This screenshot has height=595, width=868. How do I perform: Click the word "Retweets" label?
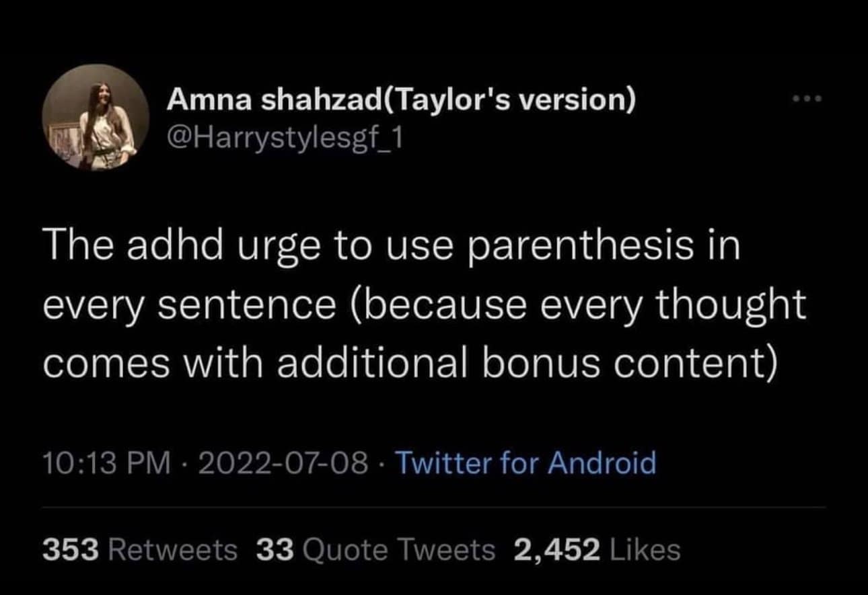pyautogui.click(x=172, y=551)
